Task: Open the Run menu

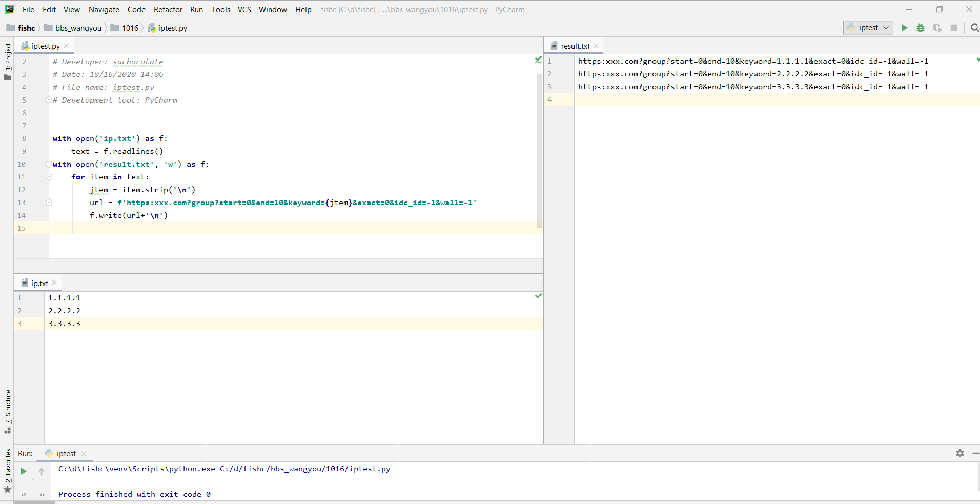Action: 196,10
